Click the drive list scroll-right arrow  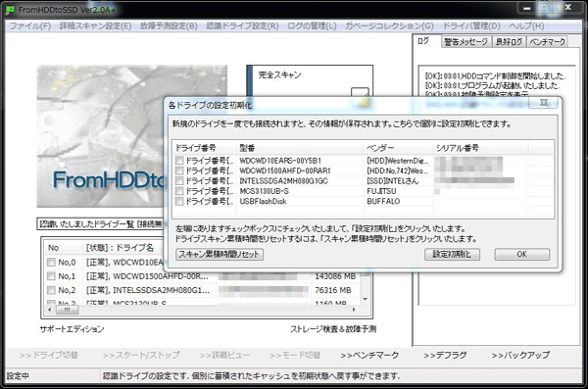tap(354, 310)
